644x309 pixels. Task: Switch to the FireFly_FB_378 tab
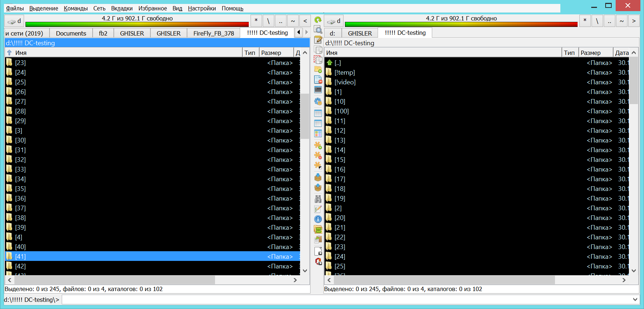[x=214, y=33]
